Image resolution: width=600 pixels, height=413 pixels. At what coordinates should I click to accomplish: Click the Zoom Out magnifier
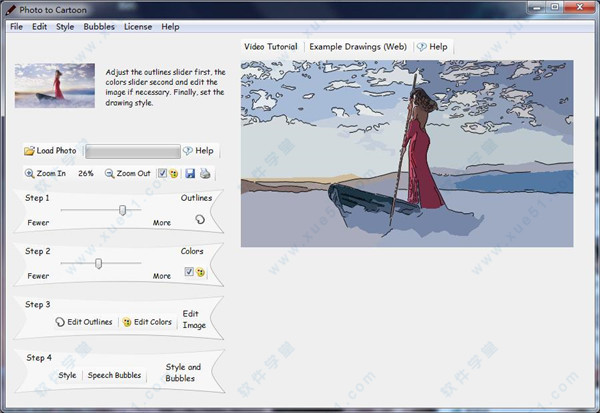pyautogui.click(x=109, y=173)
